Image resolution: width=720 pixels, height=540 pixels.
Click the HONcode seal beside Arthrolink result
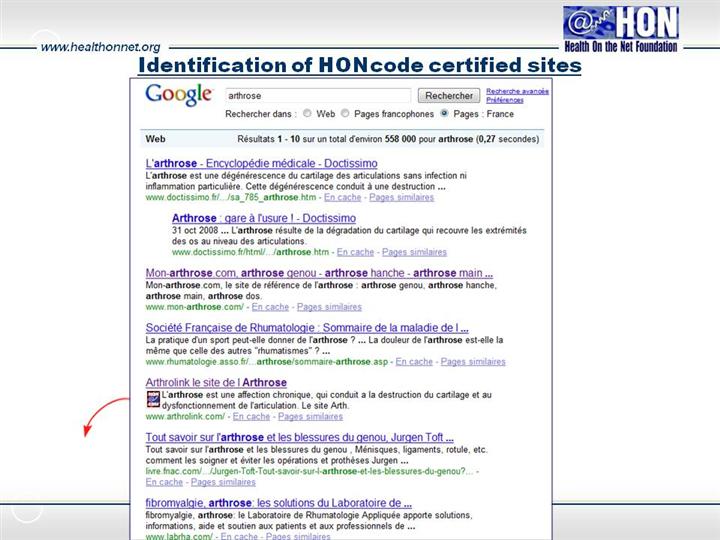tap(152, 400)
